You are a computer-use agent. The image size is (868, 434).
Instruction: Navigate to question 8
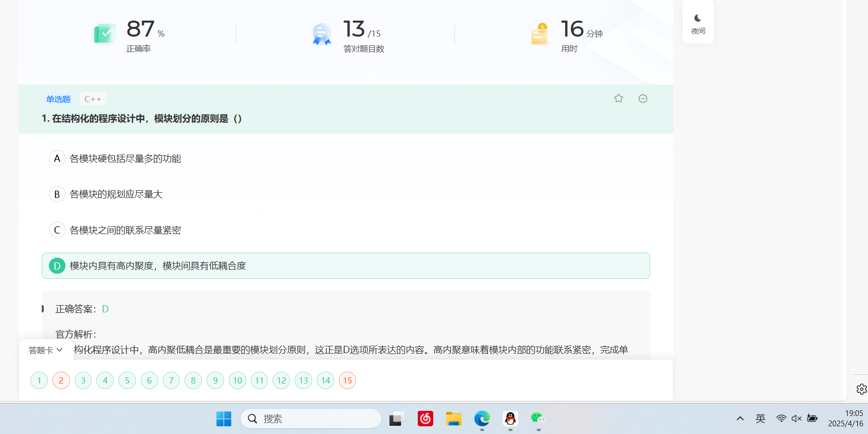pos(193,380)
